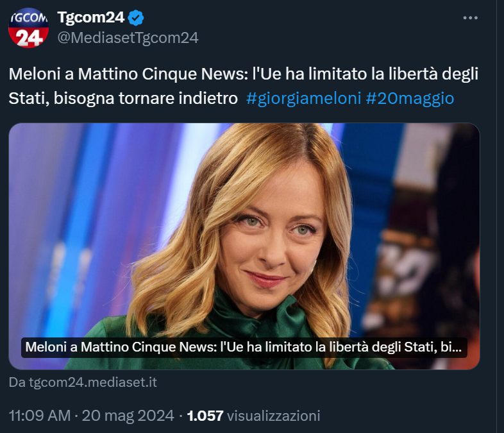Click the visualizzazioni label
504x433 pixels.
point(274,416)
